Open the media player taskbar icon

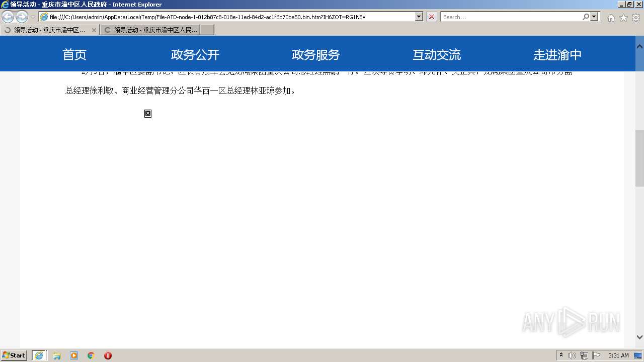point(74,355)
